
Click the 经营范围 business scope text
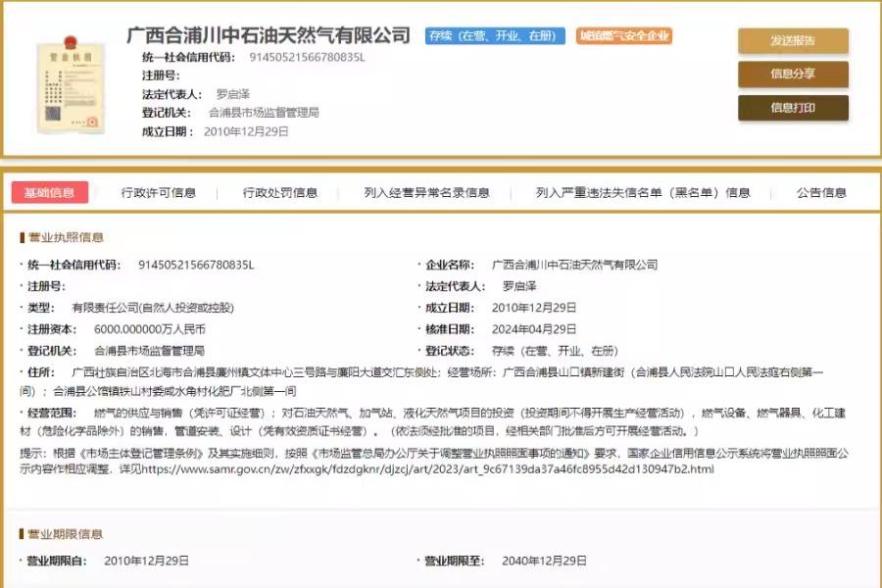433,422
